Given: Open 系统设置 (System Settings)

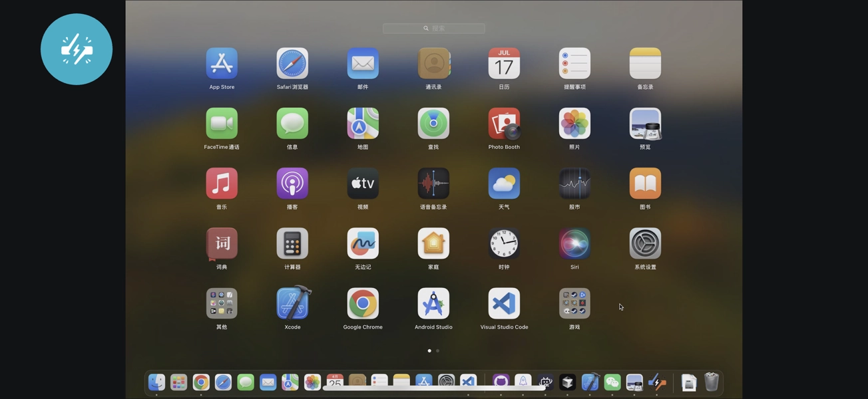Looking at the screenshot, I should pyautogui.click(x=645, y=244).
